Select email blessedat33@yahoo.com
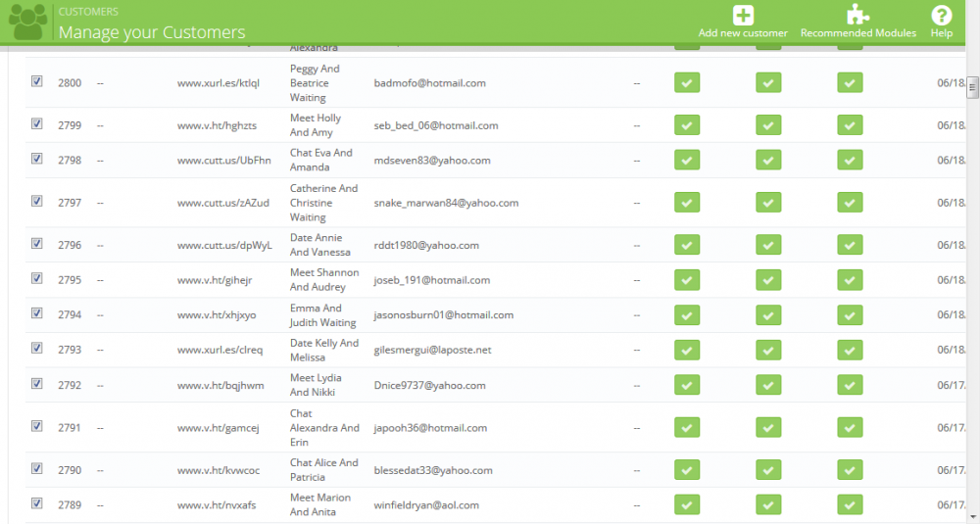This screenshot has width=980, height=524. 432,470
